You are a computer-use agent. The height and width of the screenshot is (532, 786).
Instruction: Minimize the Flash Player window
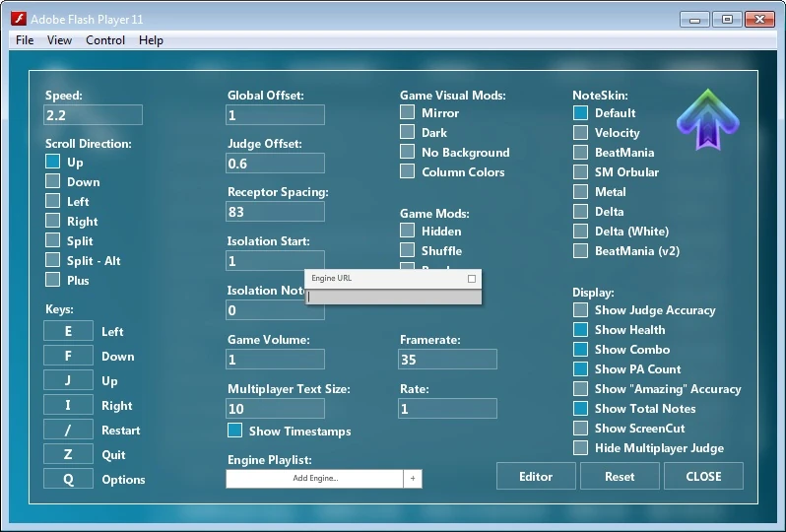click(x=694, y=20)
